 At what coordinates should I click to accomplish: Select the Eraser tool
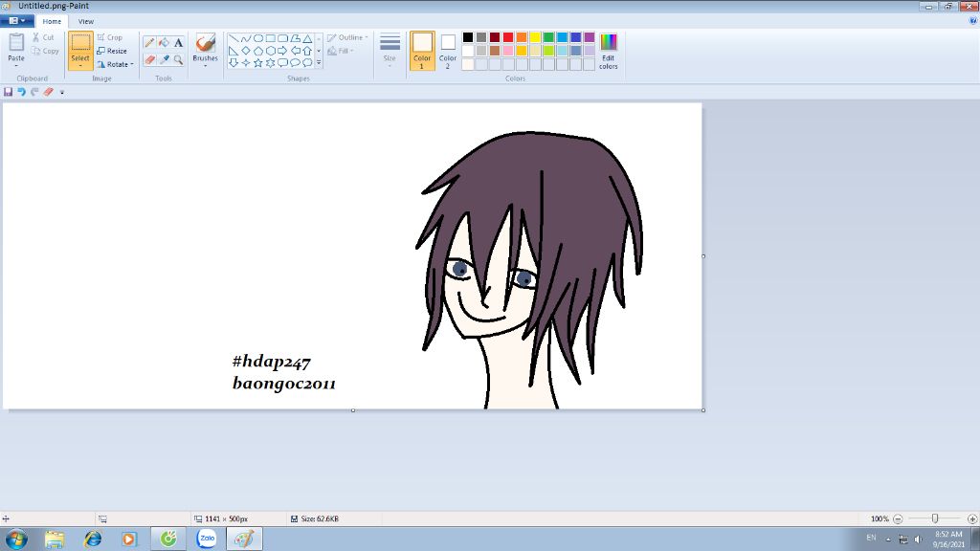click(149, 60)
